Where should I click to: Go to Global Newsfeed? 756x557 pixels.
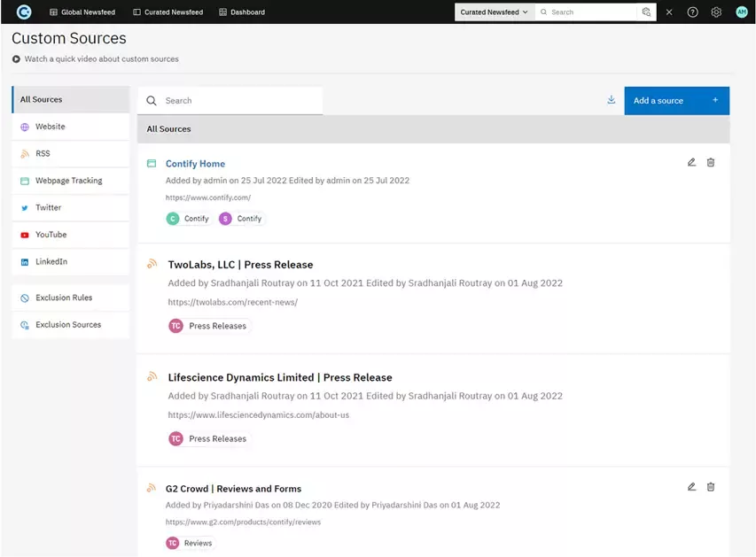click(x=82, y=12)
